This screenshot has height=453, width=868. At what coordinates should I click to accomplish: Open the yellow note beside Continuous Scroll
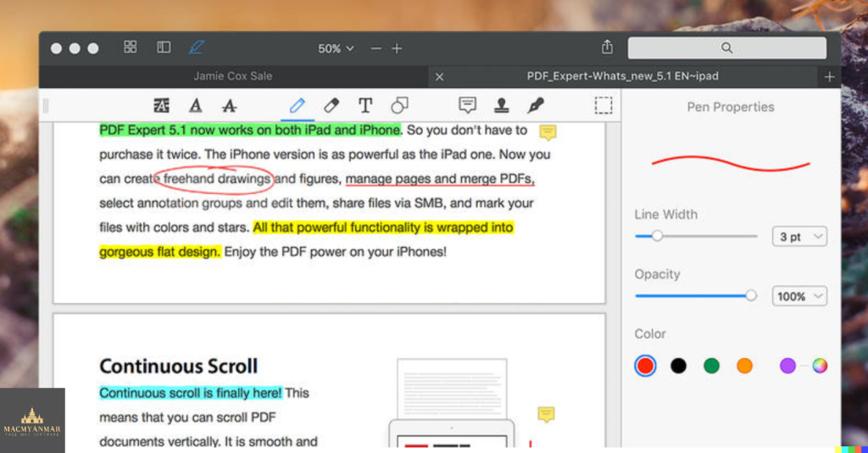click(x=546, y=414)
